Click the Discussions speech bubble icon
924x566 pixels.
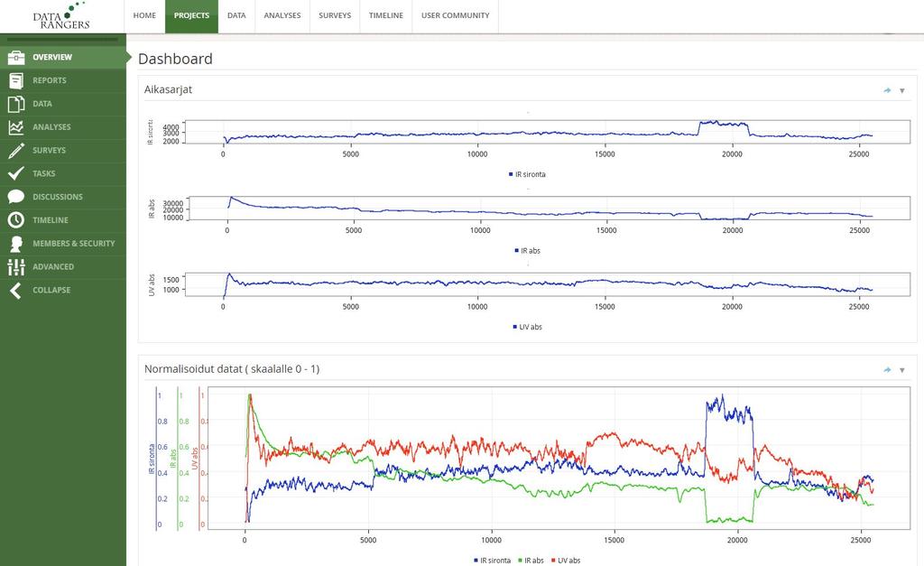16,197
